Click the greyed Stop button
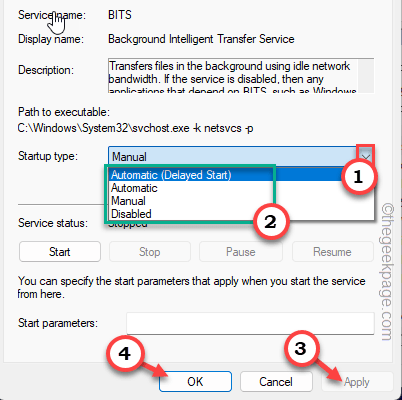The width and height of the screenshot is (402, 400). (x=150, y=252)
